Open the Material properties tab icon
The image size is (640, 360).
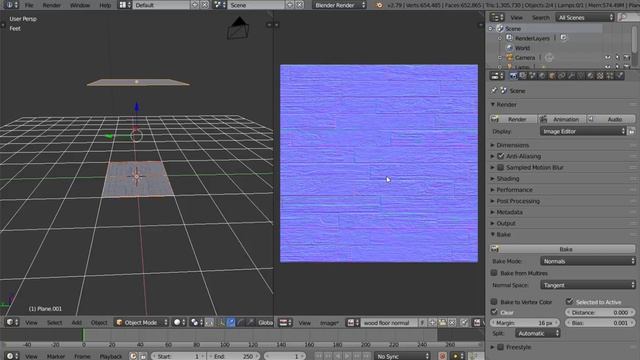(x=591, y=76)
